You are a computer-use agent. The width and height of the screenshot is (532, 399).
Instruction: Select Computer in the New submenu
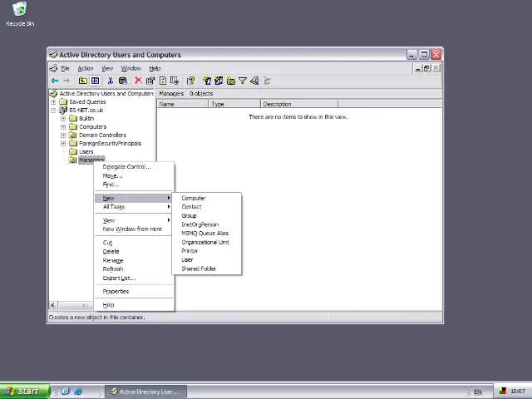[x=207, y=198]
